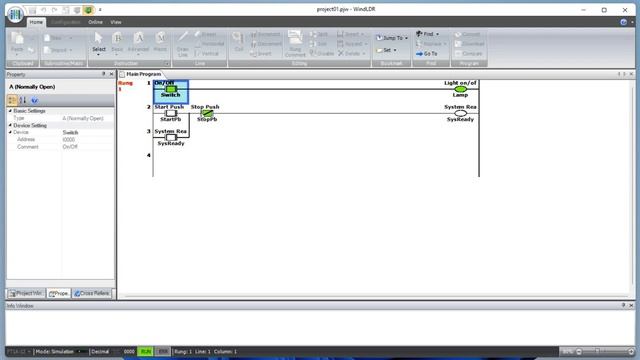
Task: Collapse the Device Setting section
Action: point(10,125)
